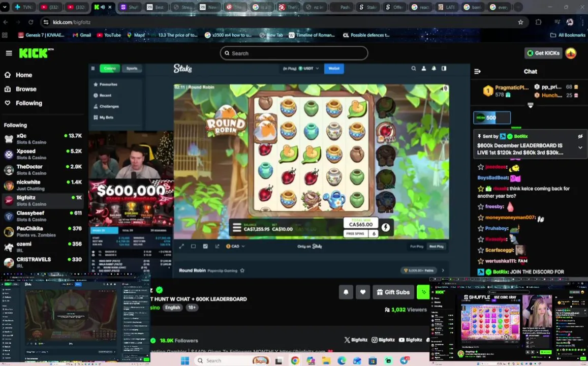Click the Chrome apps grid icon
588x366 pixels.
pyautogui.click(x=5, y=35)
